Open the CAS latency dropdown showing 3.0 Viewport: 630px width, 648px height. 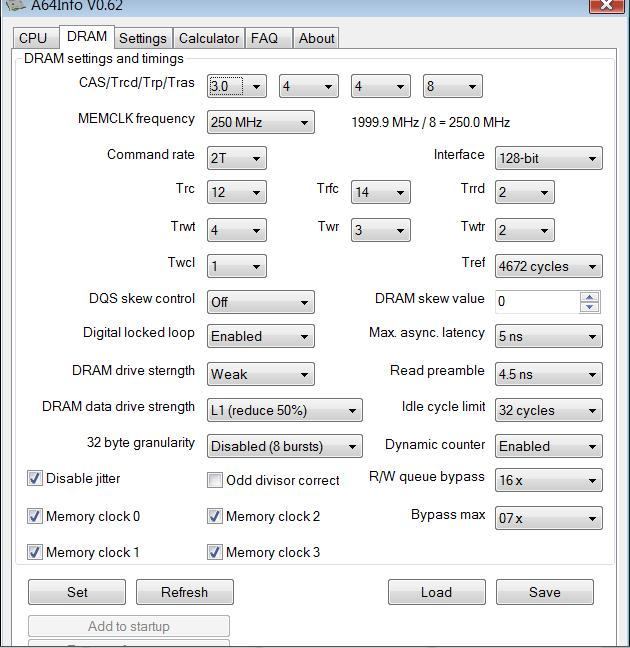click(x=237, y=86)
